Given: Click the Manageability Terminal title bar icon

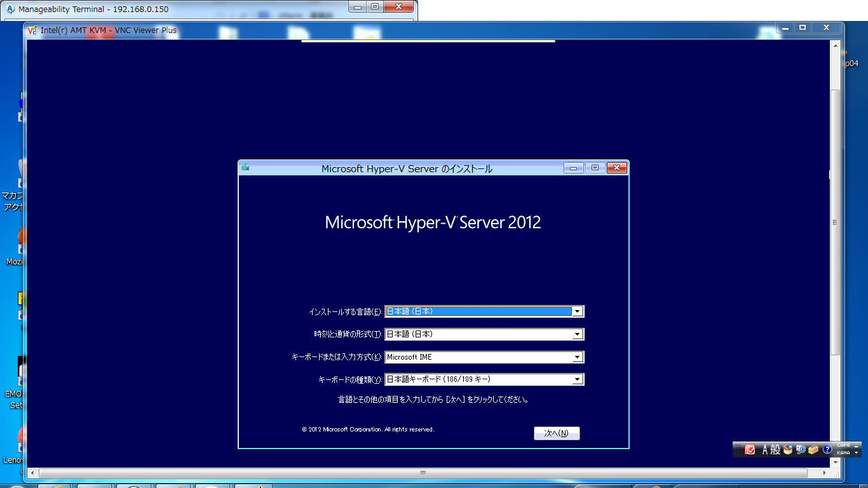Looking at the screenshot, I should pos(11,10).
